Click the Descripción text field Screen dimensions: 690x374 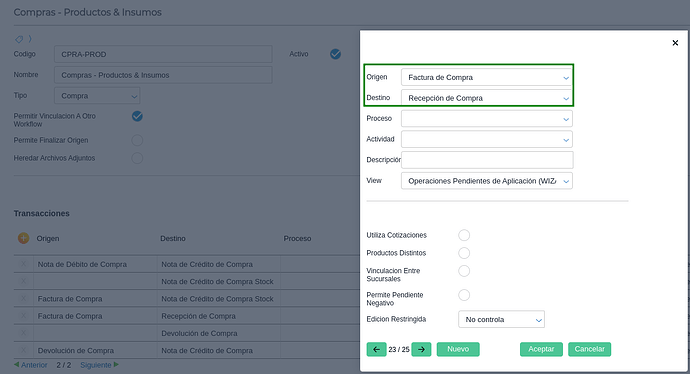tap(487, 160)
